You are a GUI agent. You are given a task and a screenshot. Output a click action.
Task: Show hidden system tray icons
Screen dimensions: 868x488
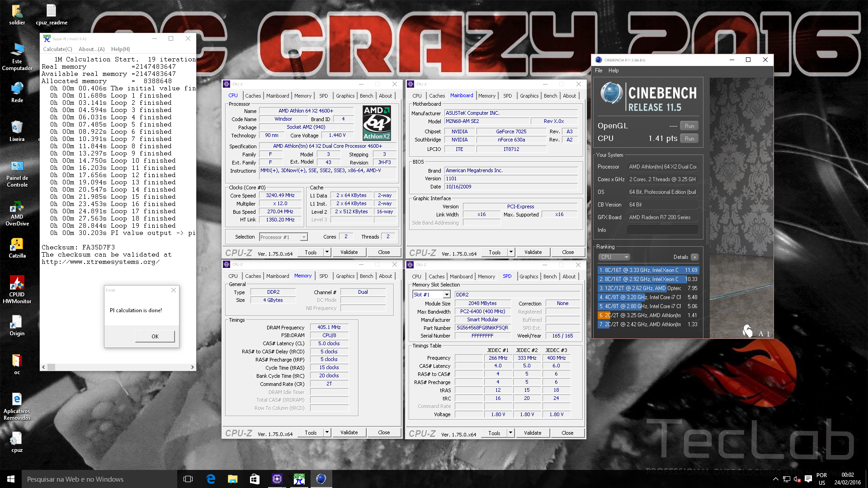tap(776, 479)
